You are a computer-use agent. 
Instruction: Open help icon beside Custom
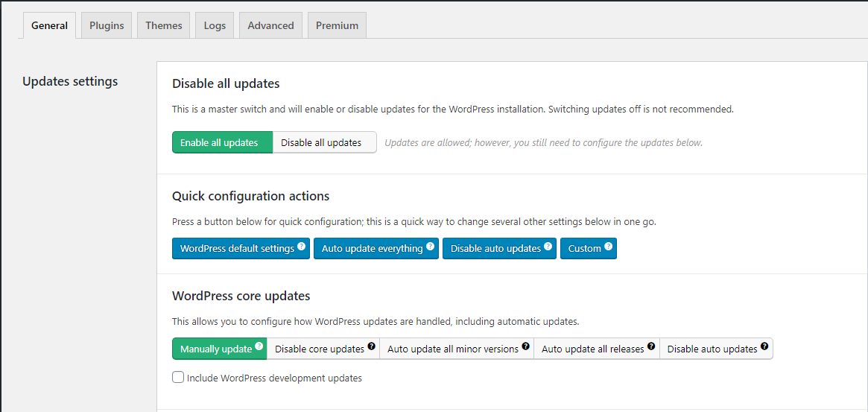(609, 247)
